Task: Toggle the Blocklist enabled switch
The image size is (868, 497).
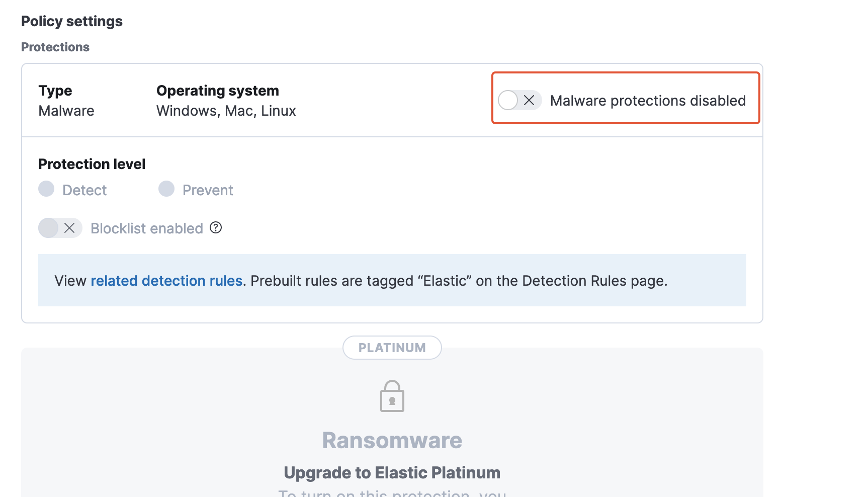Action: [60, 228]
